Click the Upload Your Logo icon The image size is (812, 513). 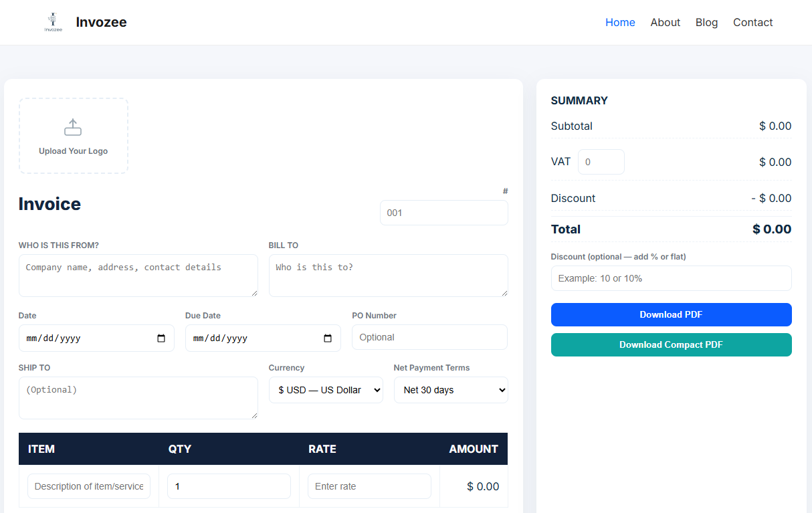pyautogui.click(x=73, y=127)
